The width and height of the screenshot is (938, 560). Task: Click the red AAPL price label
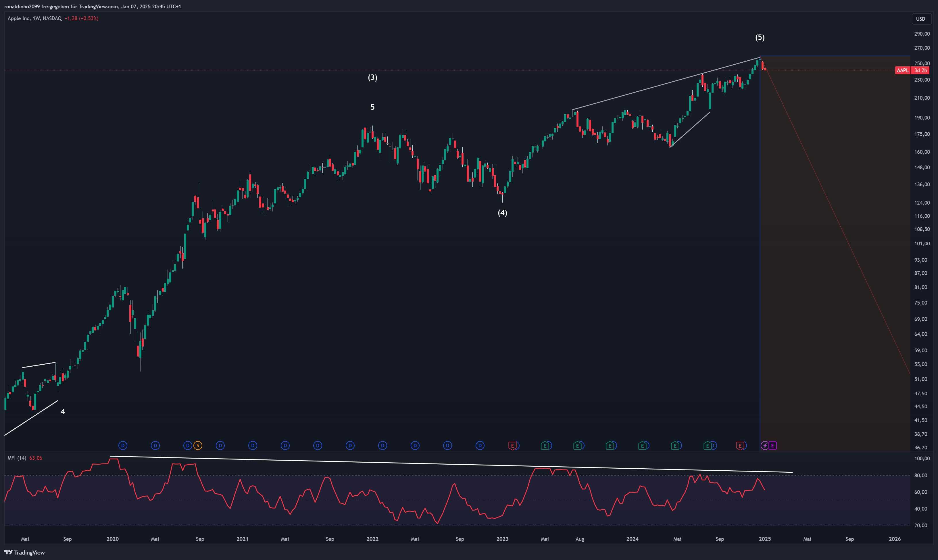(903, 70)
